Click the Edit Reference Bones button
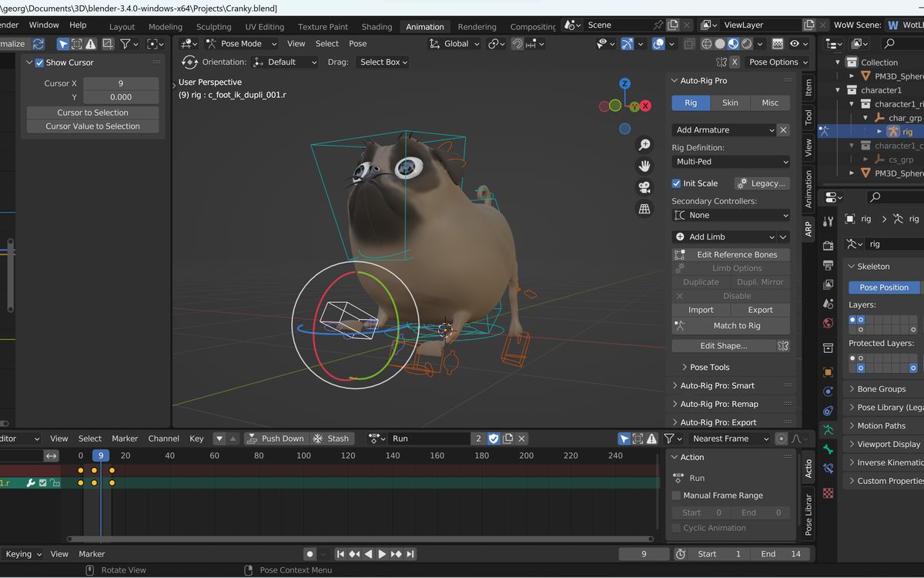 pos(731,254)
